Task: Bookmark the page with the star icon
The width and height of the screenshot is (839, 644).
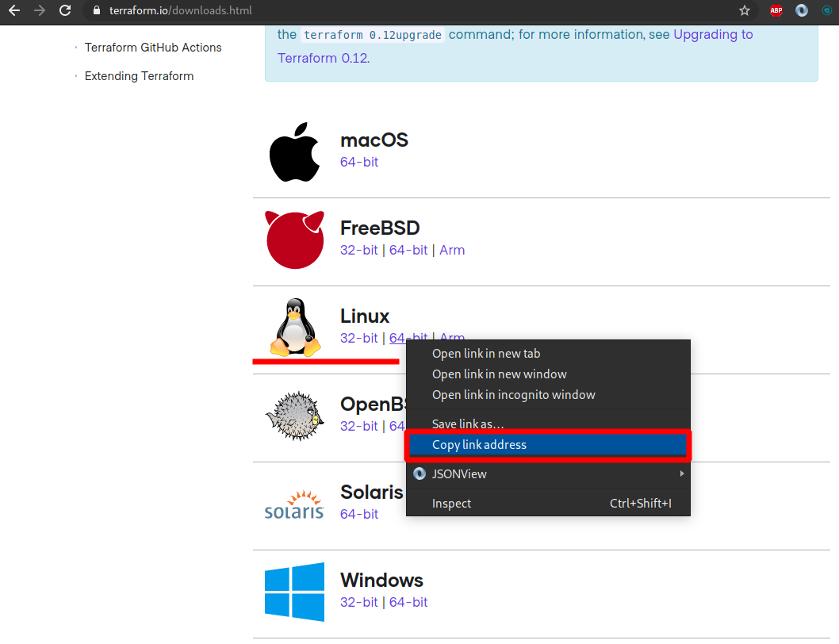Action: pyautogui.click(x=745, y=10)
